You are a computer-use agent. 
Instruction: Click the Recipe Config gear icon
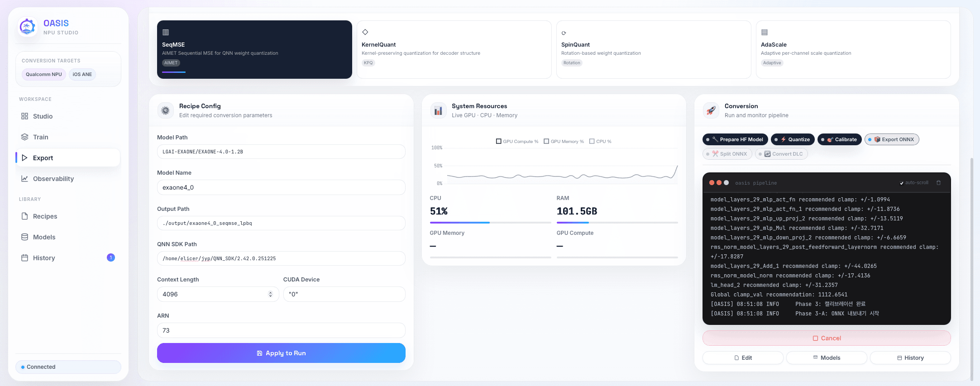tap(166, 110)
